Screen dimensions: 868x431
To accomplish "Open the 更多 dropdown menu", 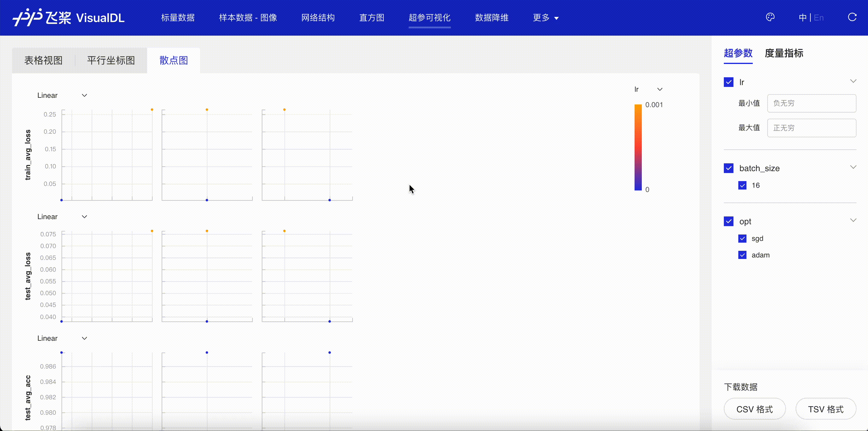I will (546, 18).
